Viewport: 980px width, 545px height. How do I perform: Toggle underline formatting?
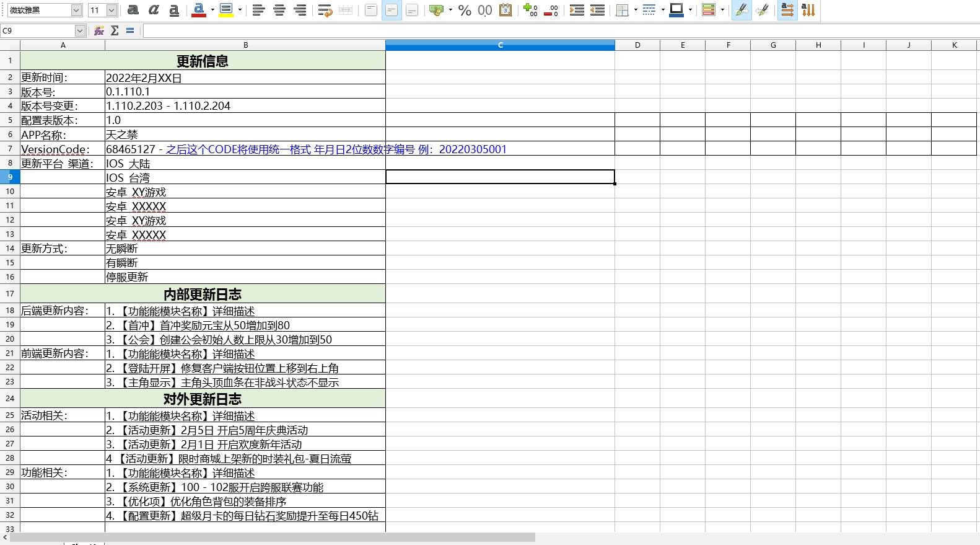pyautogui.click(x=174, y=10)
